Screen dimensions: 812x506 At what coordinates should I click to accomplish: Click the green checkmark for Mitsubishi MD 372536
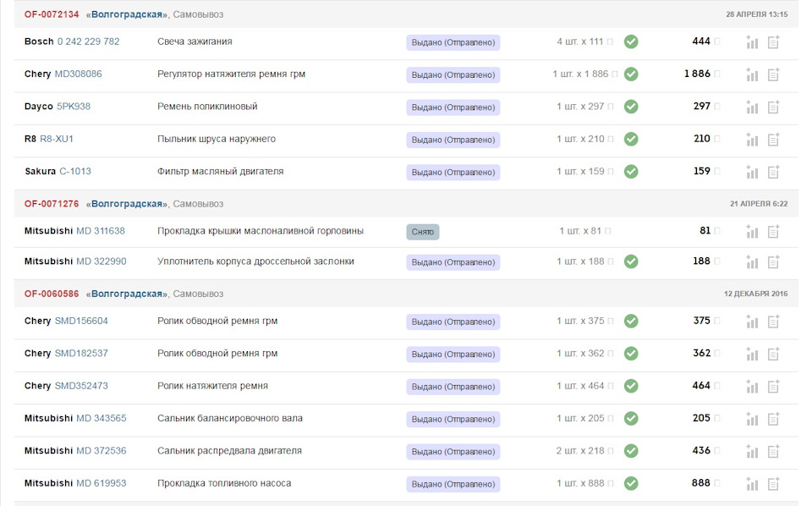coord(631,451)
